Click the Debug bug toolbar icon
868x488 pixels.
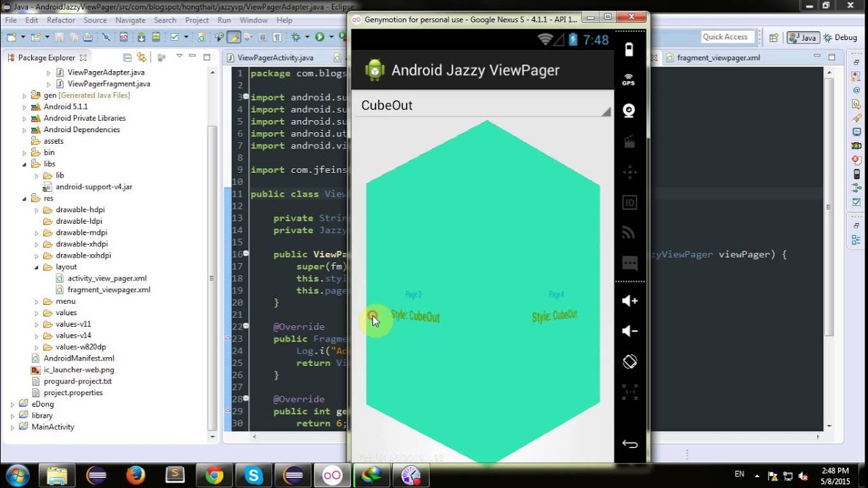point(298,37)
